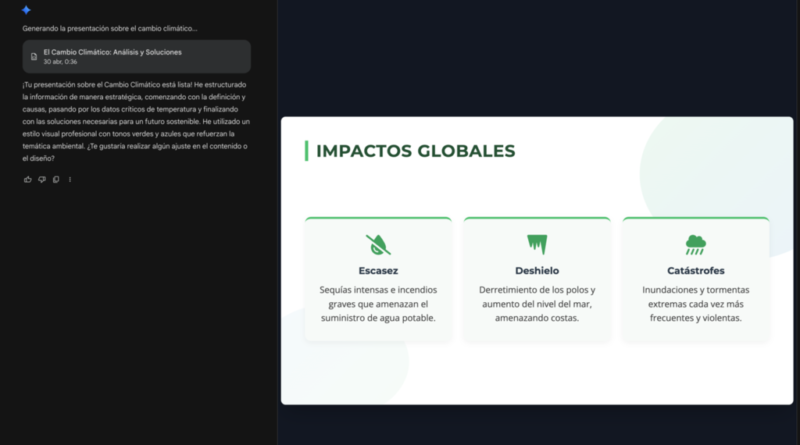This screenshot has width=800, height=445.
Task: Select the Deshielo card heading
Action: click(537, 271)
